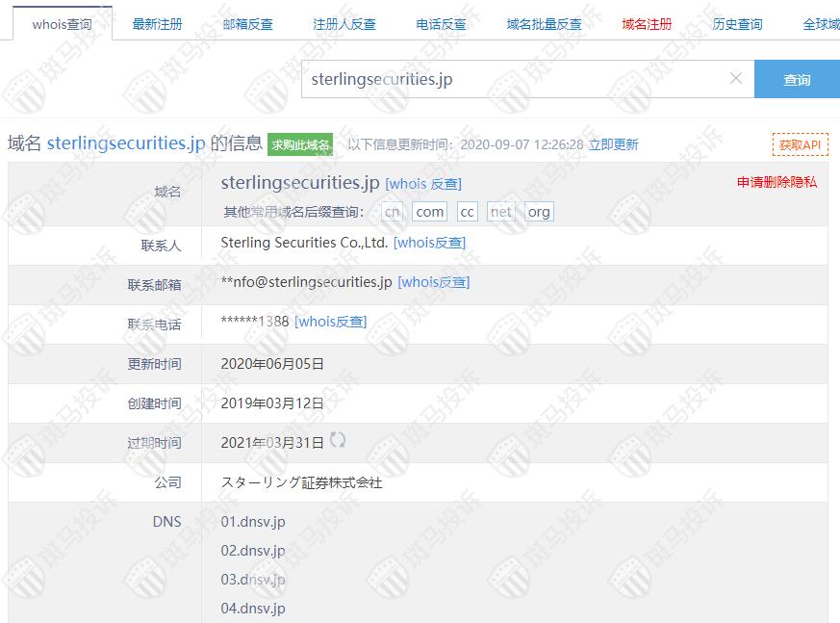This screenshot has width=840, height=623.
Task: View the 历史查询 tab
Action: [x=737, y=24]
